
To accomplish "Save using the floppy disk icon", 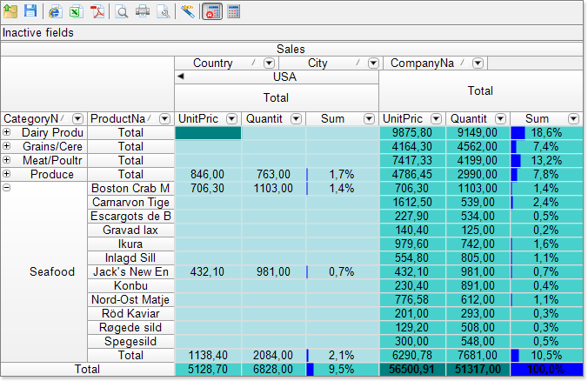I will 30,11.
